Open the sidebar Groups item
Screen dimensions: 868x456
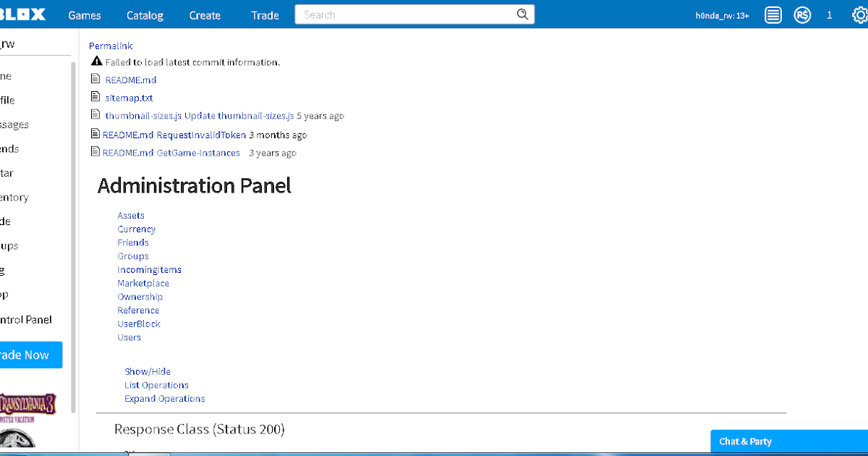click(x=9, y=246)
